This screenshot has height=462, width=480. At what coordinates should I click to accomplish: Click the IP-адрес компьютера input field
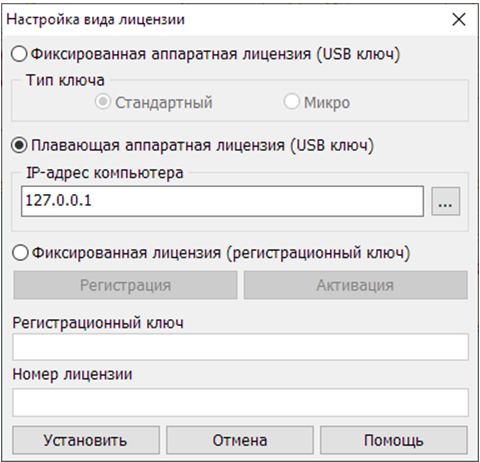pos(222,201)
